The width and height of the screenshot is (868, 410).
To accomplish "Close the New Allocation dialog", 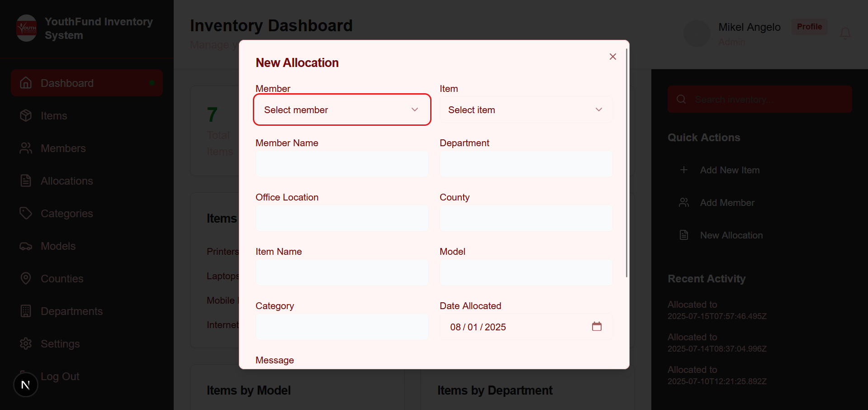I will coord(612,57).
